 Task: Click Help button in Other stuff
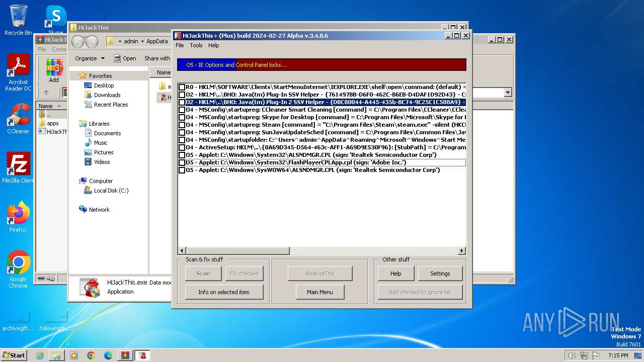click(x=396, y=274)
